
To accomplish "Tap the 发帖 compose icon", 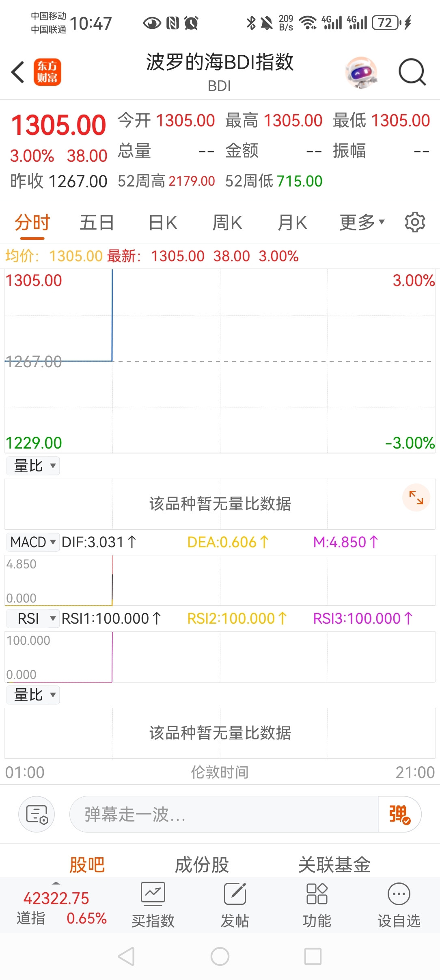I will point(235,893).
